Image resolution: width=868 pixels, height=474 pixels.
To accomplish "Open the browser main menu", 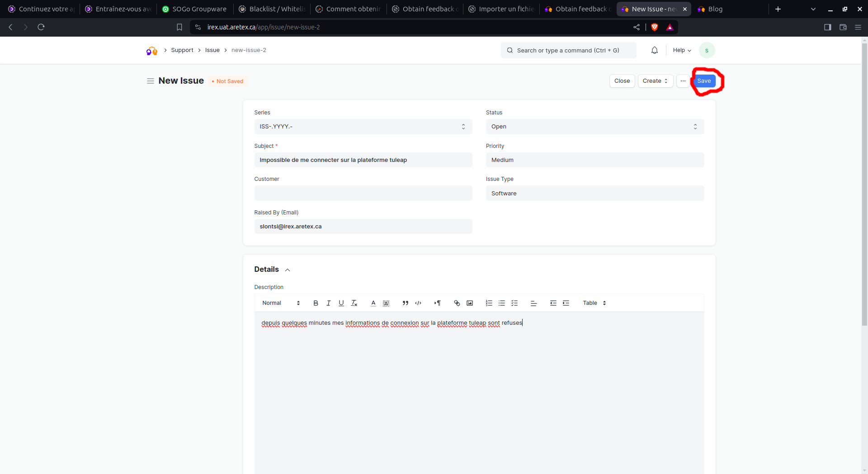I will point(858,27).
